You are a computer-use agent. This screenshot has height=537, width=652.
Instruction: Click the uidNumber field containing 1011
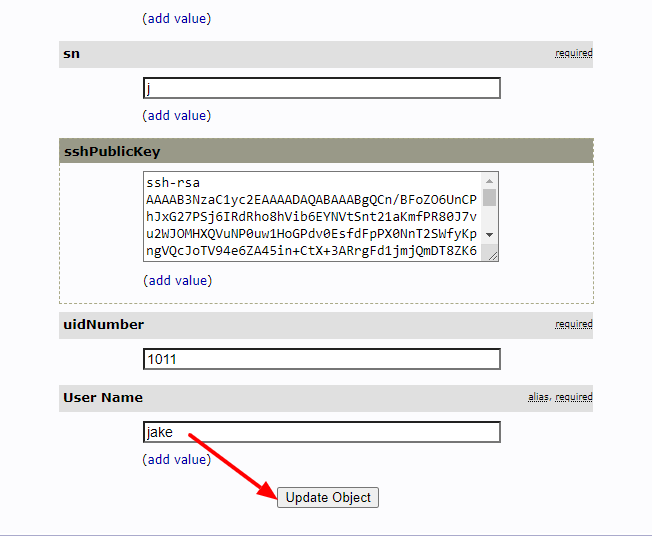(x=321, y=359)
